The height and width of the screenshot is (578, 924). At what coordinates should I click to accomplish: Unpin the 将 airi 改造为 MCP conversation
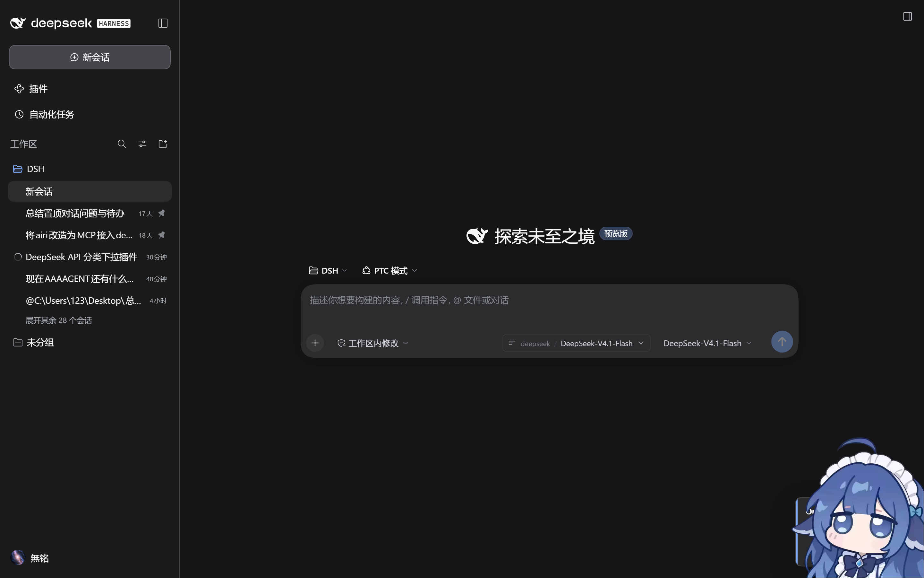tap(162, 235)
